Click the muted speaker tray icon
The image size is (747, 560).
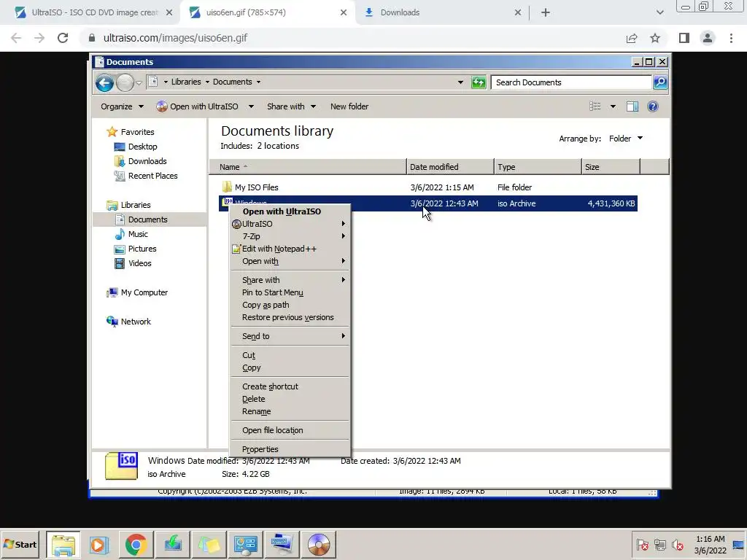click(678, 545)
